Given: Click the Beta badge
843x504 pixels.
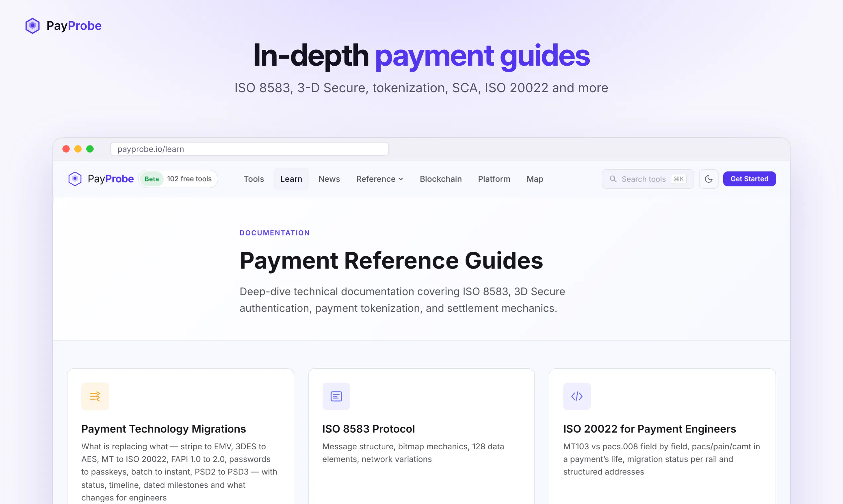Looking at the screenshot, I should pyautogui.click(x=152, y=179).
